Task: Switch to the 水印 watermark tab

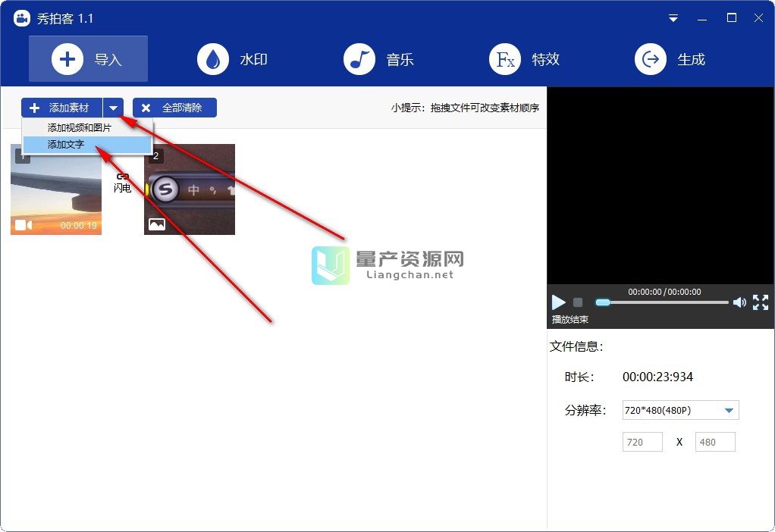Action: click(x=232, y=59)
